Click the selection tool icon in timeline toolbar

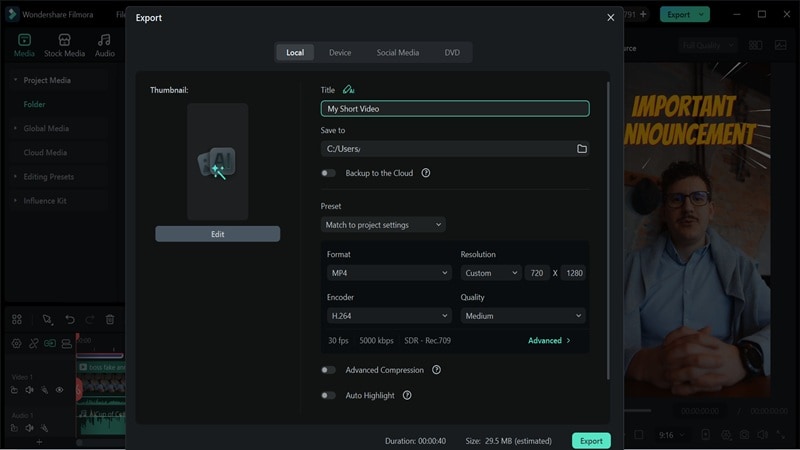point(47,319)
